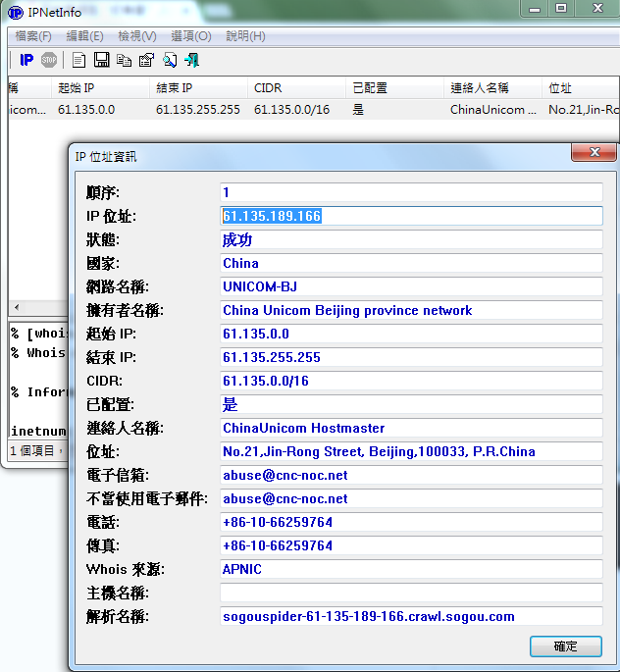Click the 確定 button in the dialog

(566, 646)
